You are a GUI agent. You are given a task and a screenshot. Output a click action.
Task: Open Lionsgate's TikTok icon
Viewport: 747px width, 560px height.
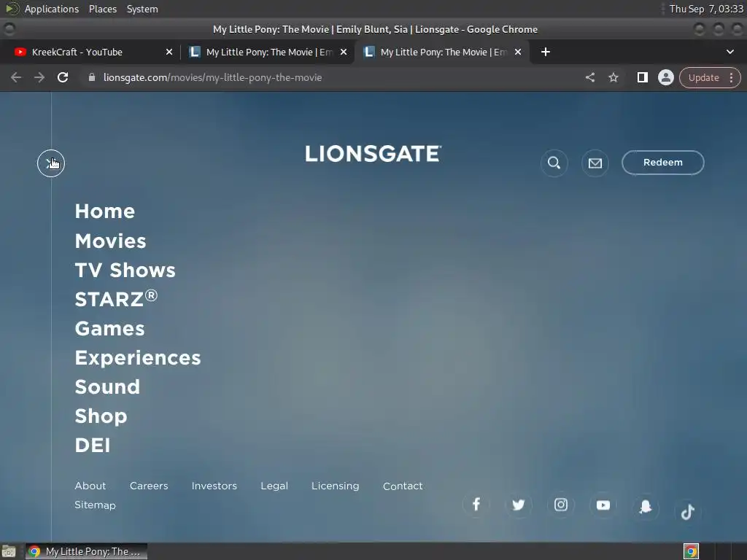[687, 512]
